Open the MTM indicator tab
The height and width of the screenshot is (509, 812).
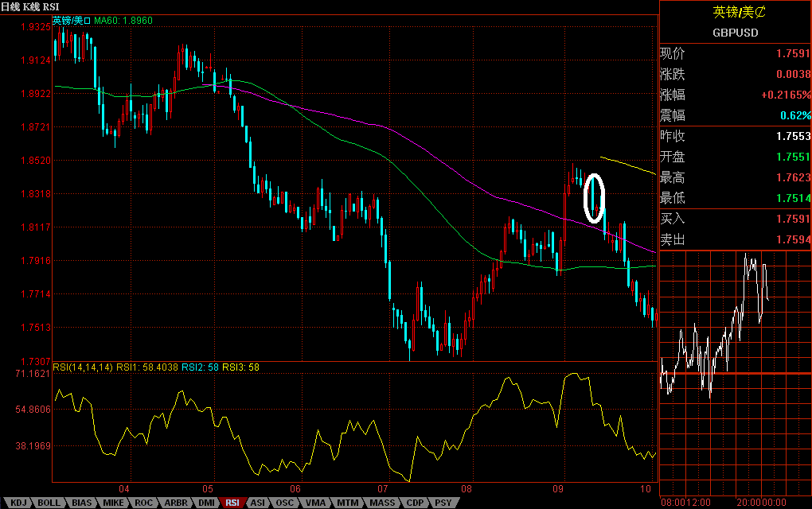coord(346,503)
